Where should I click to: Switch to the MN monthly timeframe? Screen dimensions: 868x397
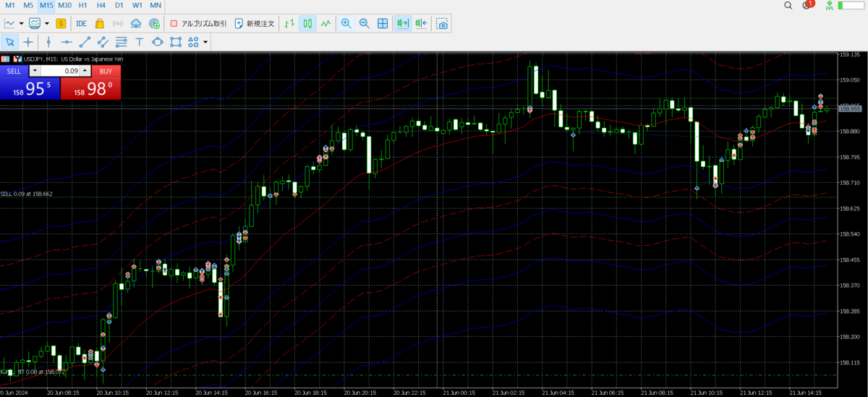[156, 5]
